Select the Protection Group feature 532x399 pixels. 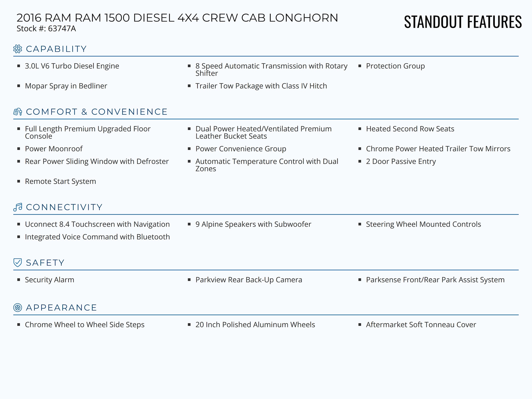tap(395, 66)
